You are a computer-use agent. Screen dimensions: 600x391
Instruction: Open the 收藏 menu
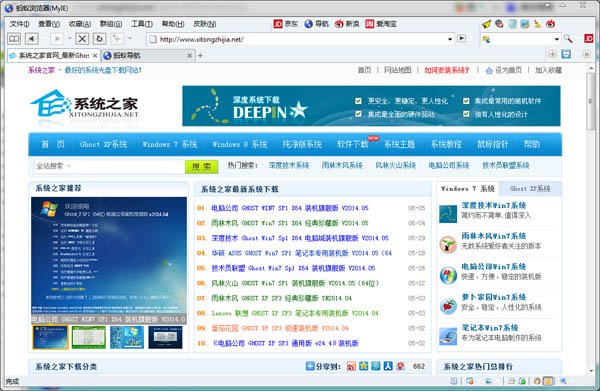click(x=80, y=24)
